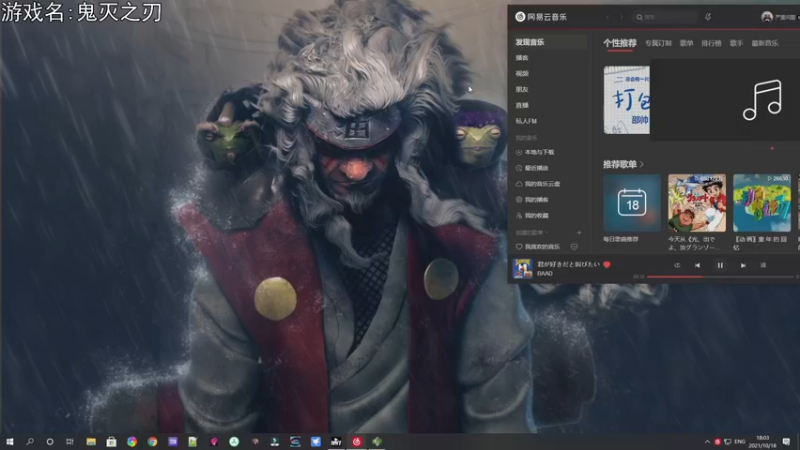Click NetEase Music red icon on taskbar

coord(357,441)
